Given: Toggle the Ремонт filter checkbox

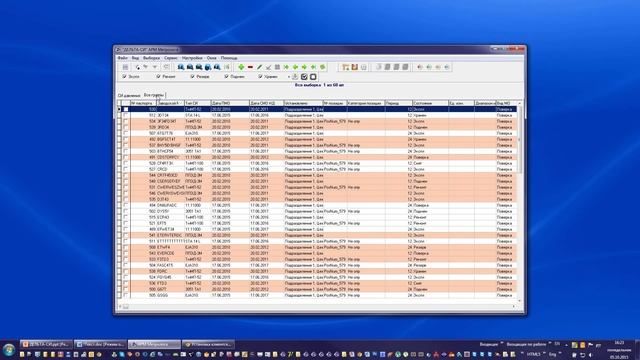Looking at the screenshot, I should [158, 76].
